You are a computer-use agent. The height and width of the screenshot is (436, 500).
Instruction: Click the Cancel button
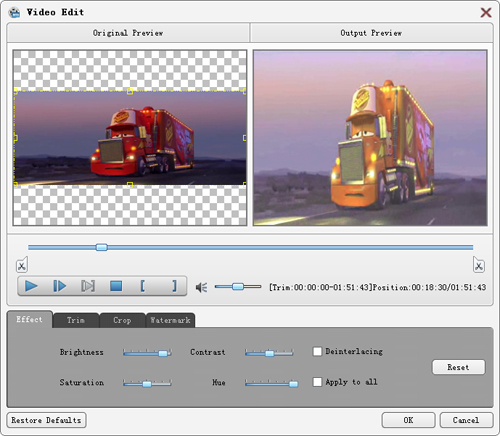(x=466, y=420)
